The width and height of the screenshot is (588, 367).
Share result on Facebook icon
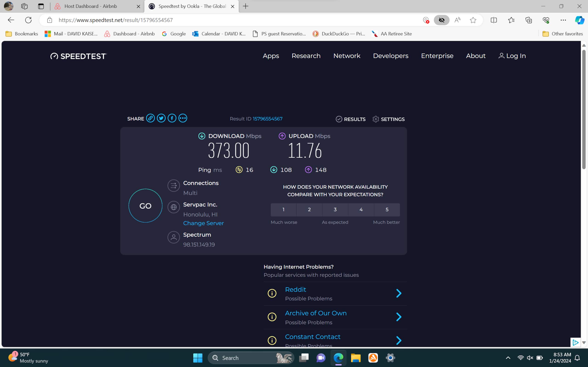point(172,118)
